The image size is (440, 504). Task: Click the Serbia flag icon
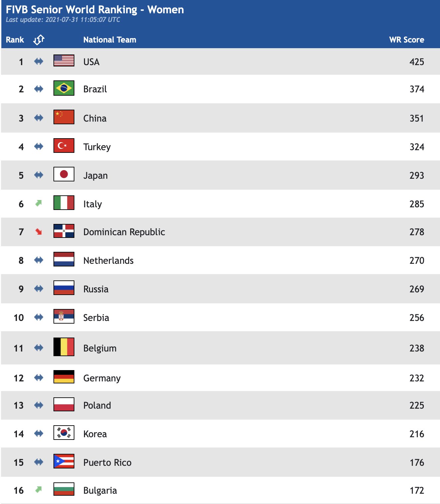(x=64, y=316)
